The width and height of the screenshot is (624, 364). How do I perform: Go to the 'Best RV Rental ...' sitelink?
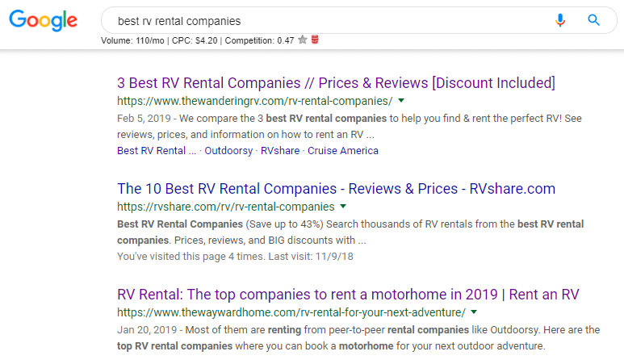coord(157,151)
